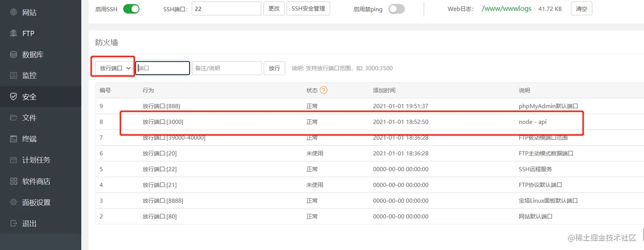644x250 pixels.
Task: Click the 2021-01-01 19:51:37 timestamp
Action: 401,106
